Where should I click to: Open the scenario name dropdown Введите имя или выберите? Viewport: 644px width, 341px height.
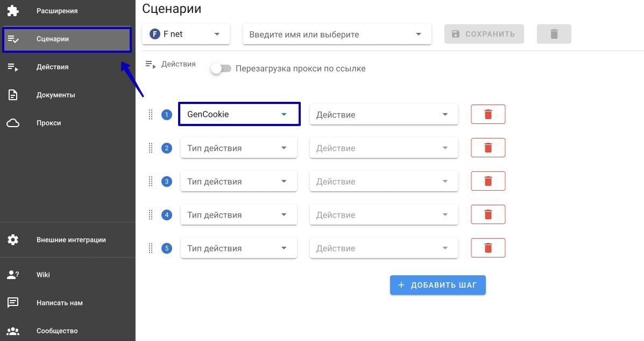337,34
